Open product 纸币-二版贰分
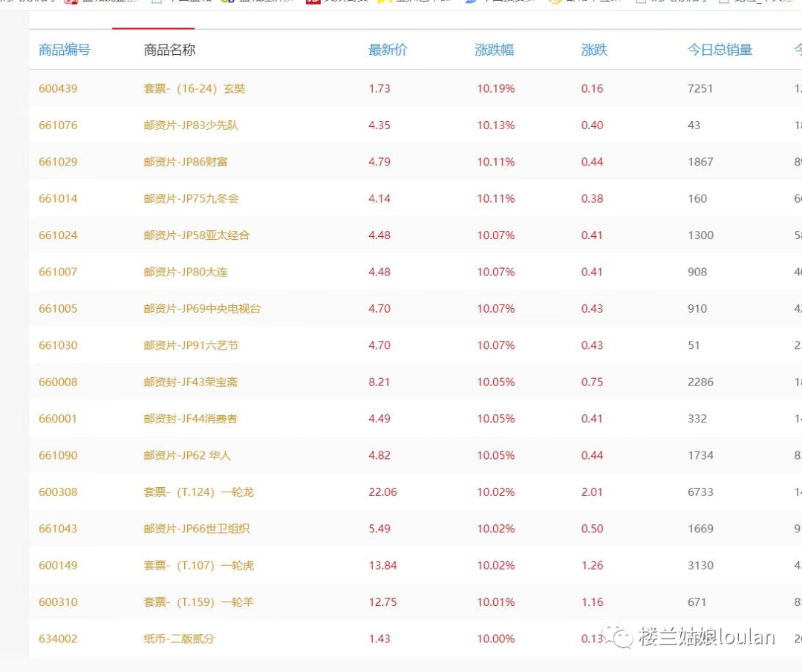 [179, 639]
